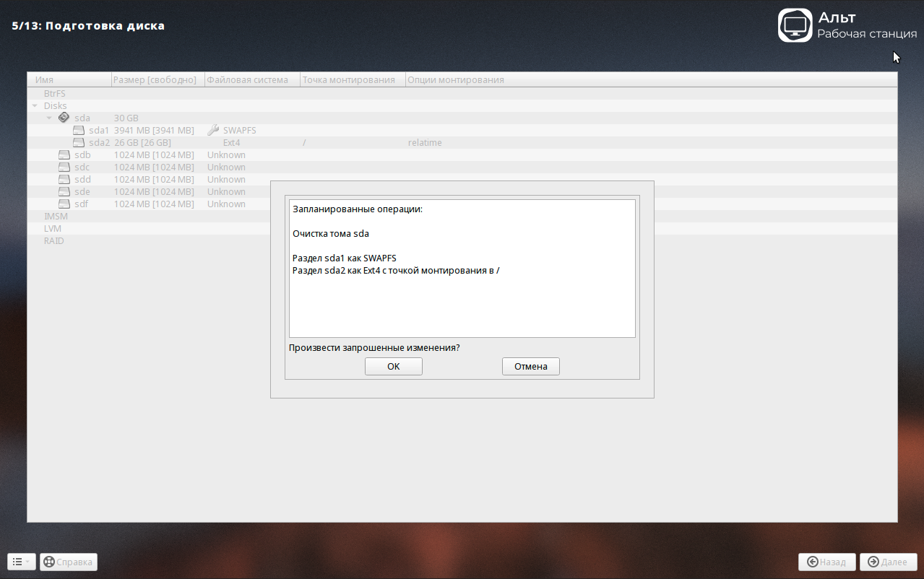
Task: Click the sda hard disk icon
Action: pos(64,118)
